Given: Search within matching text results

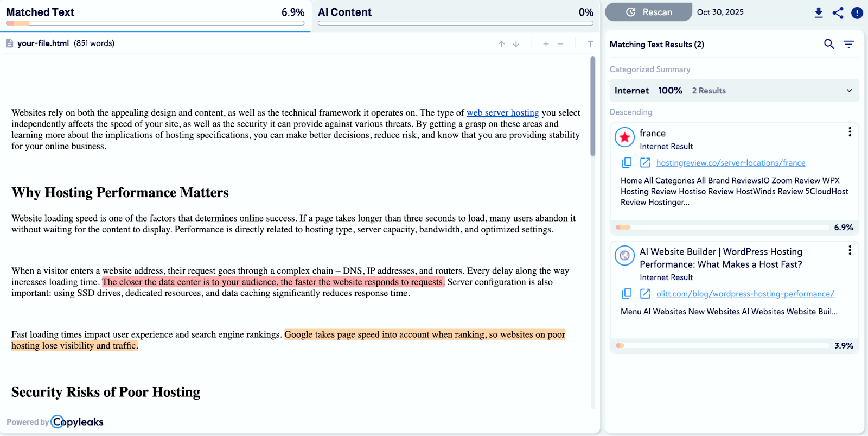Looking at the screenshot, I should (829, 44).
